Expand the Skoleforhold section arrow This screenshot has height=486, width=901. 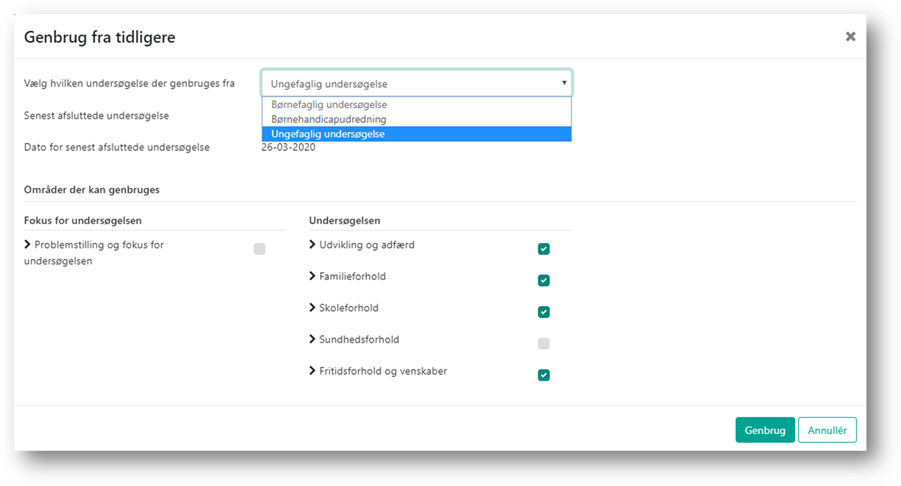tap(312, 308)
